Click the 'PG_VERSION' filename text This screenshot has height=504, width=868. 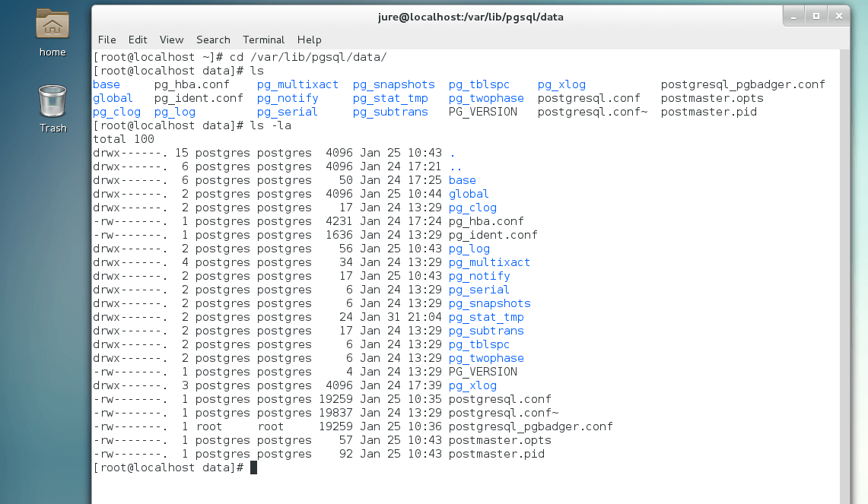(x=482, y=372)
